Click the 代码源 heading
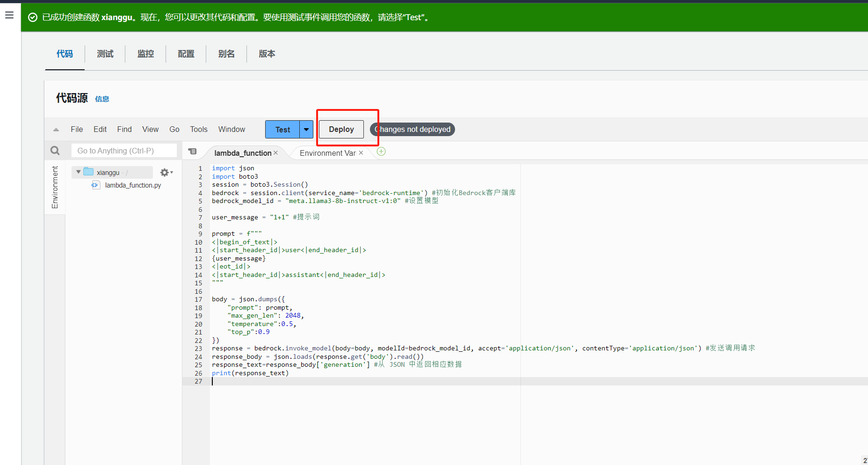This screenshot has width=868, height=465. click(72, 98)
